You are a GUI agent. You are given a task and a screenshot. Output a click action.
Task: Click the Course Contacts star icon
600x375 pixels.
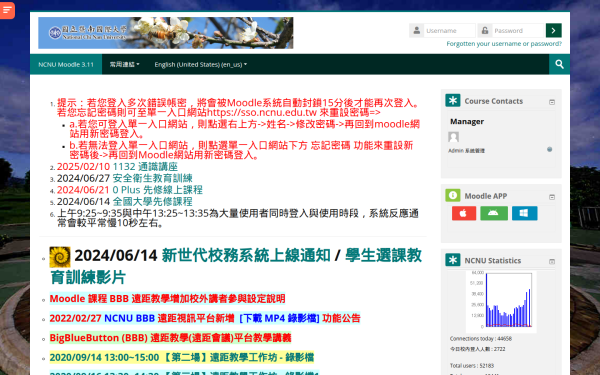click(453, 101)
